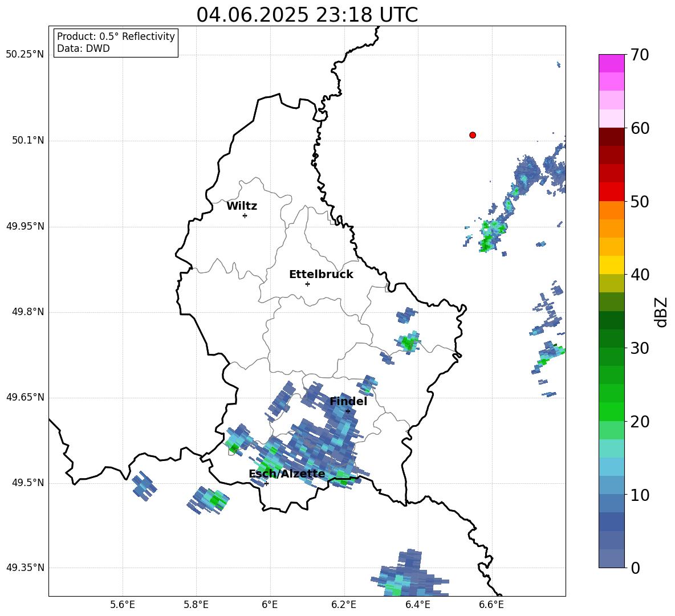Screen dimensions: 675x616
Task: Click the Data: DWD text
Action: coord(83,48)
